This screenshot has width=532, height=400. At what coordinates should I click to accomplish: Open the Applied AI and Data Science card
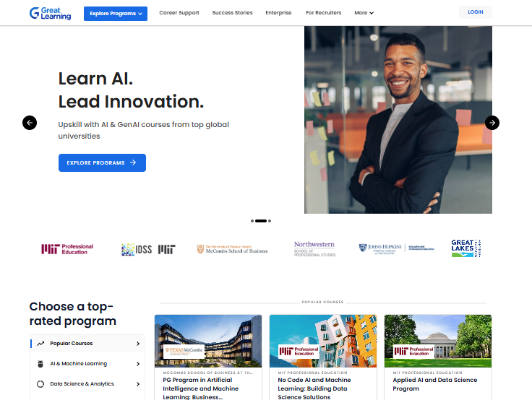pos(438,357)
